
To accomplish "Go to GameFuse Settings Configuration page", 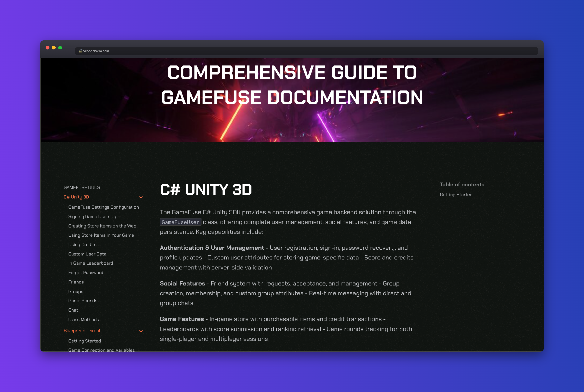I will (x=104, y=207).
